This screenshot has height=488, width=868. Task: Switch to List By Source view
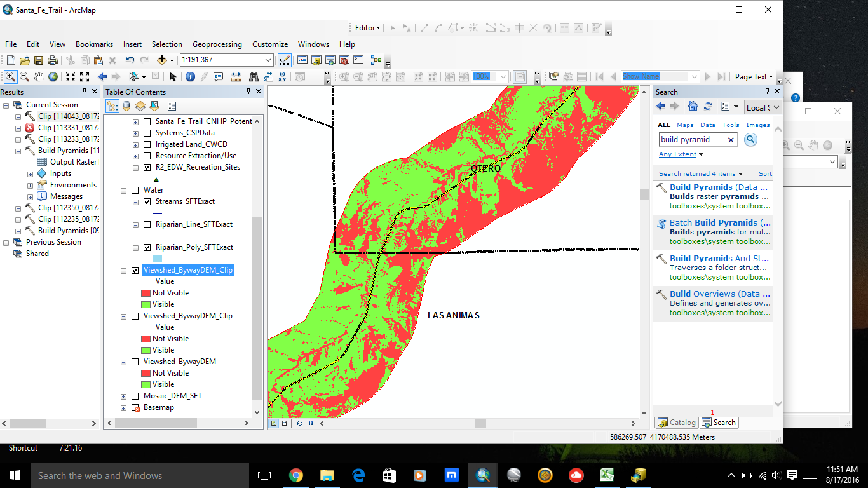point(126,106)
